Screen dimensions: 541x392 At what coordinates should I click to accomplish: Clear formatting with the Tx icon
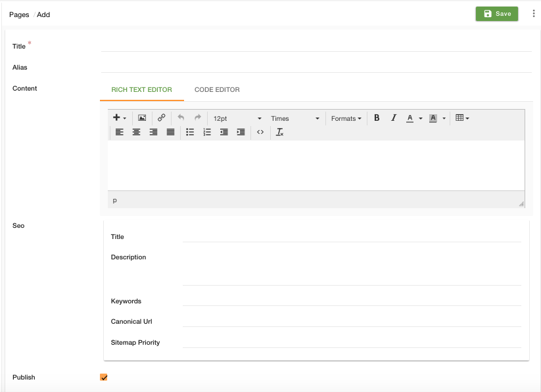[280, 132]
